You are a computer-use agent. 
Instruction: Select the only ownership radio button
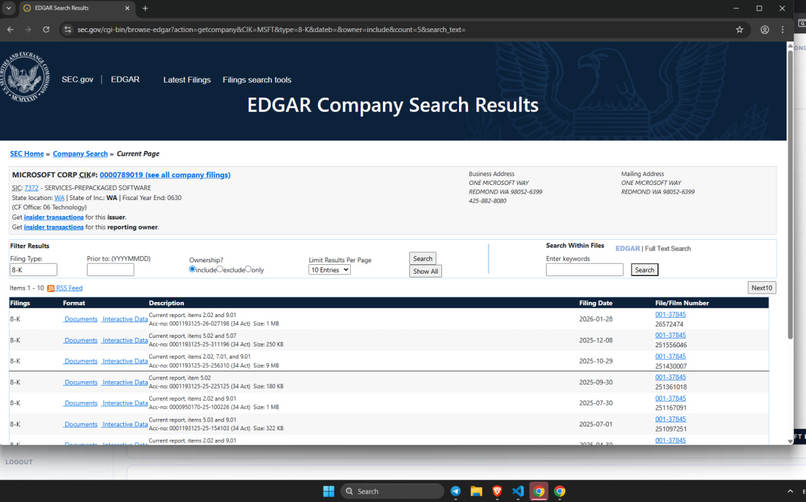tap(248, 269)
